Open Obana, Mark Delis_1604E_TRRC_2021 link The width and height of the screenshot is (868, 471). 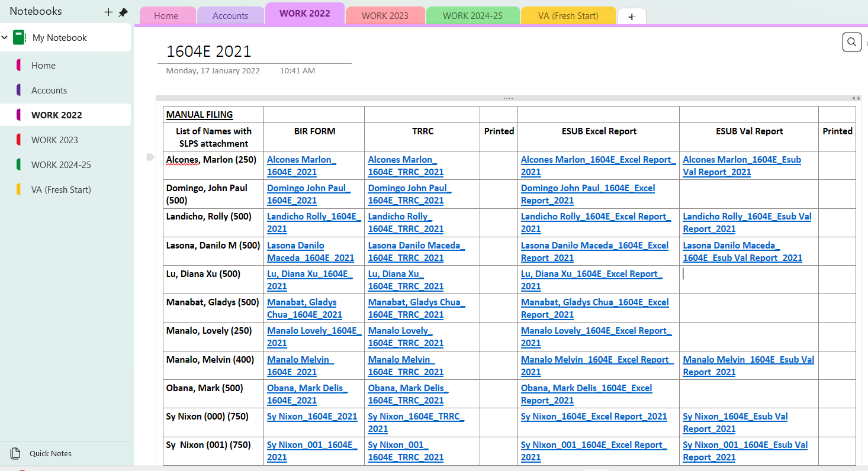pos(408,394)
